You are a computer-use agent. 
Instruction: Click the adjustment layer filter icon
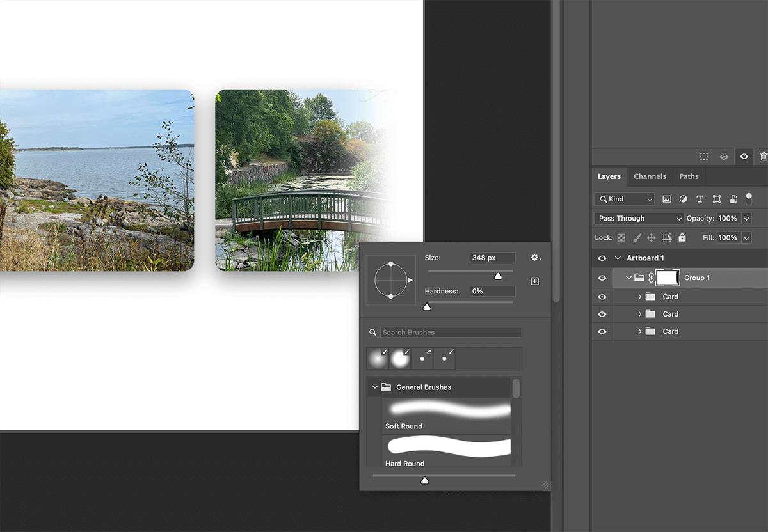click(684, 199)
